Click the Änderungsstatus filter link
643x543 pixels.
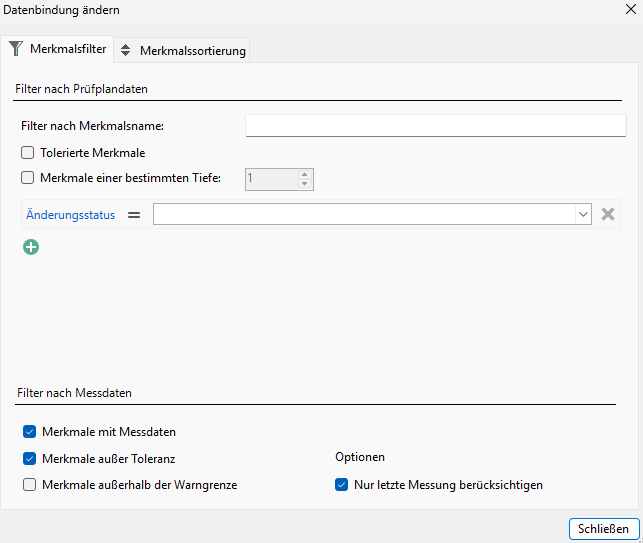pyautogui.click(x=71, y=214)
